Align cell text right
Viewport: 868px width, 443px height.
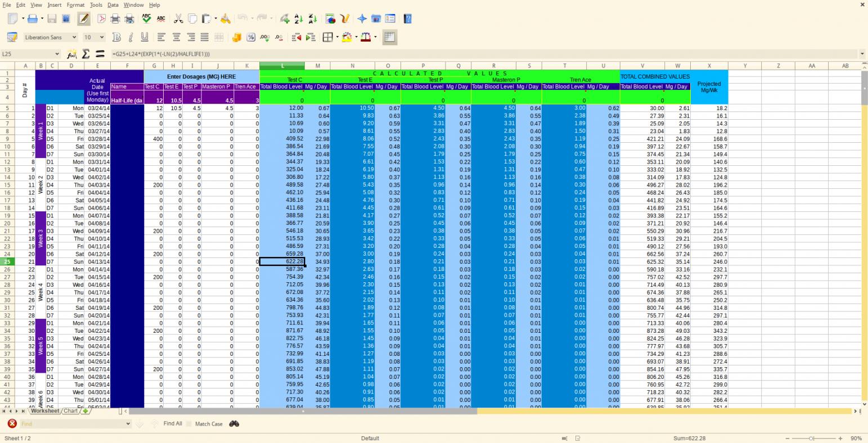click(x=191, y=37)
